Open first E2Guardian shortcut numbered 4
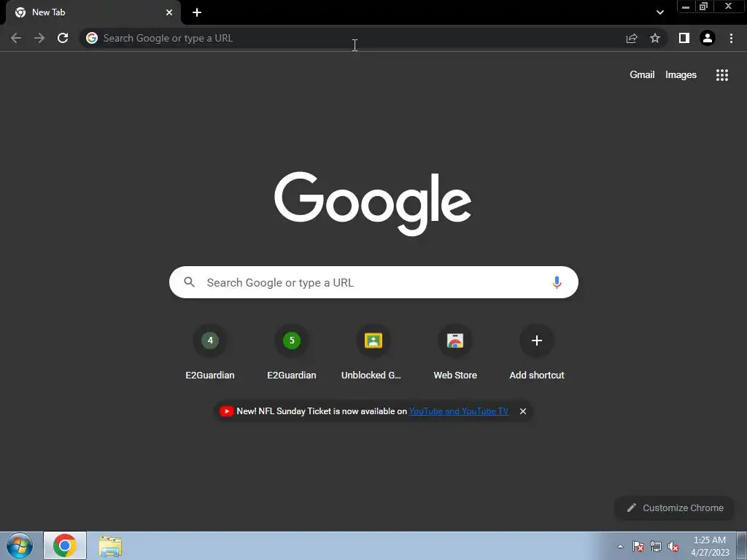This screenshot has width=747, height=560. (x=210, y=351)
